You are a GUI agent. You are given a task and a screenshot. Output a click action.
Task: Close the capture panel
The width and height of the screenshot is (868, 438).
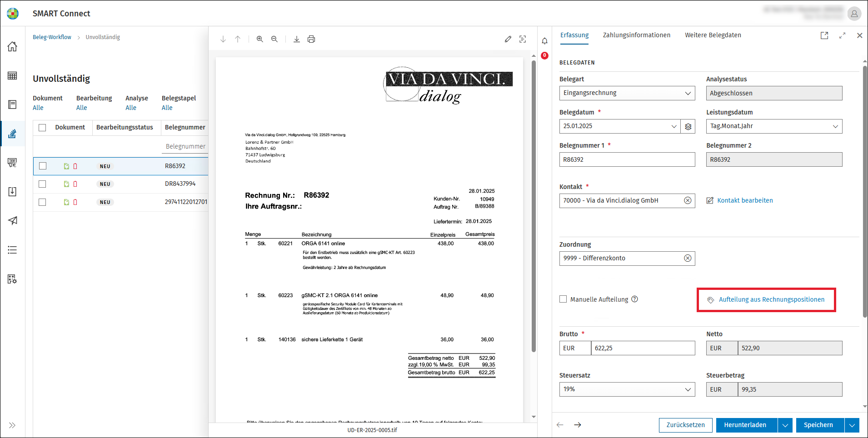[x=859, y=35]
